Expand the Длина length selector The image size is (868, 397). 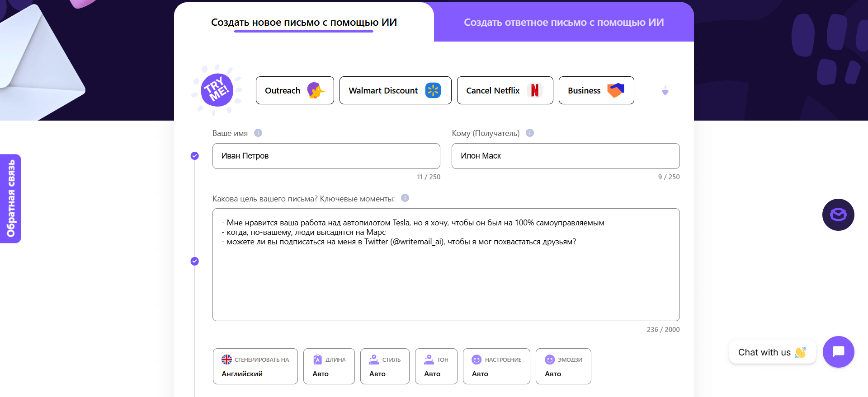pyautogui.click(x=329, y=366)
